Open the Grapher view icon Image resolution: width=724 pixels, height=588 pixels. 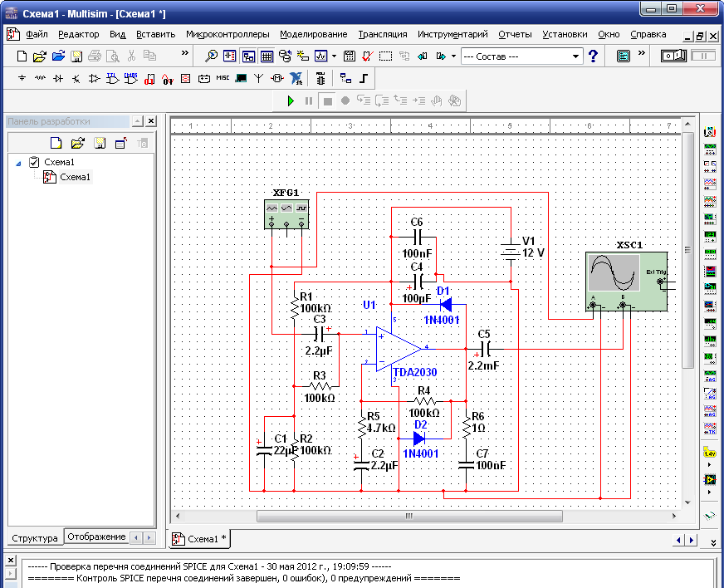point(321,56)
